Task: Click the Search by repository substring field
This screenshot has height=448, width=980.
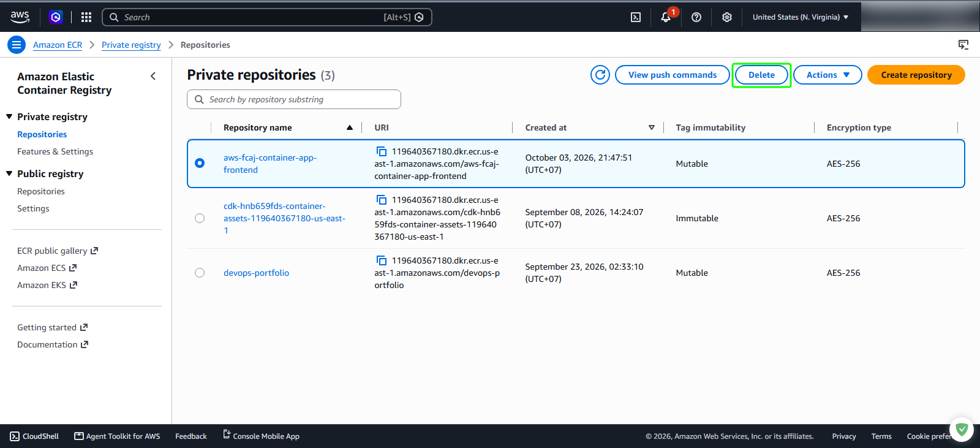Action: click(x=294, y=99)
